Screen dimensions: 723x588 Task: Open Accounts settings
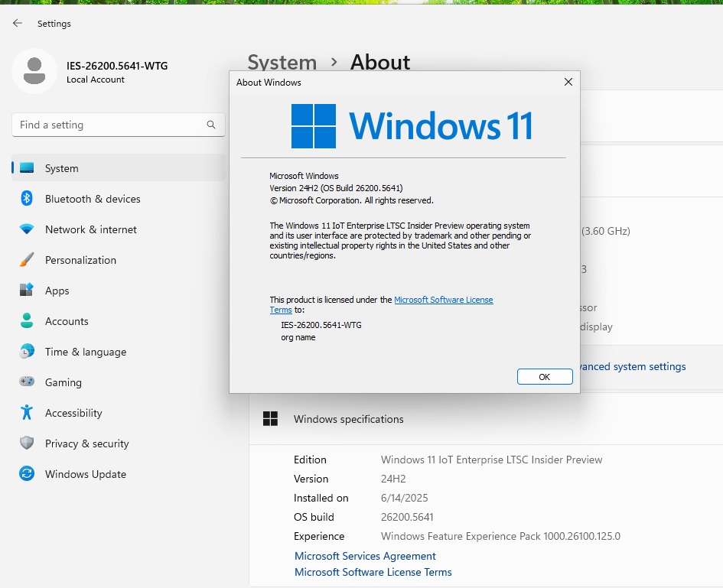(119, 321)
